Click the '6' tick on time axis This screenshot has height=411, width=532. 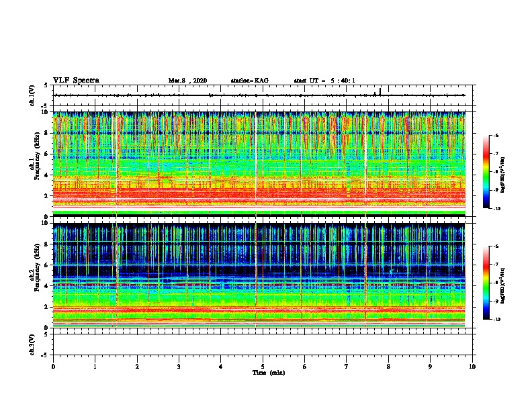point(305,367)
